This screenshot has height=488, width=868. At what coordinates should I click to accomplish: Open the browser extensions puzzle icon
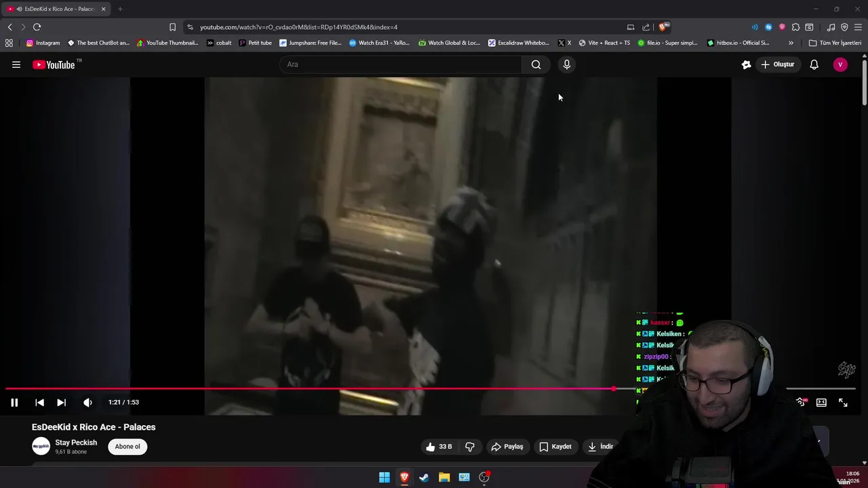tap(795, 27)
